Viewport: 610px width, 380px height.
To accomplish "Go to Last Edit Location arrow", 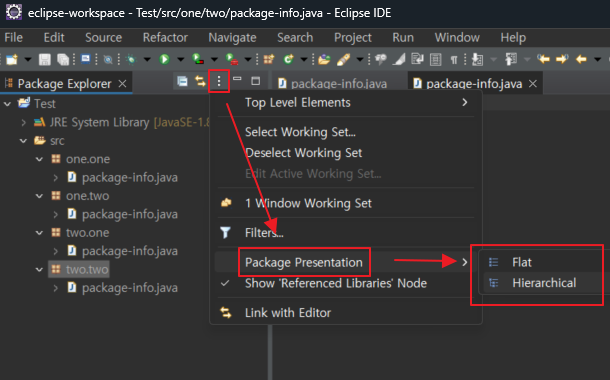I will point(543,59).
